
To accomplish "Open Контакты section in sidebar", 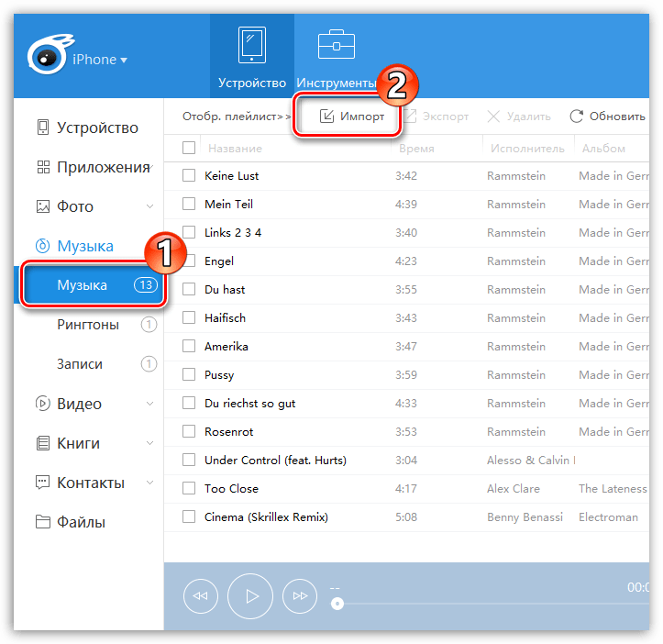I will point(89,483).
